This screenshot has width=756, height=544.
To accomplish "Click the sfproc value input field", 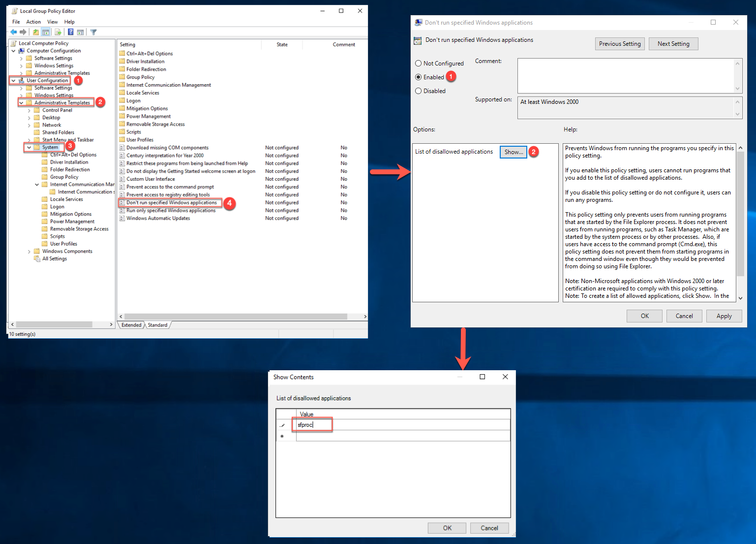I will pyautogui.click(x=312, y=424).
